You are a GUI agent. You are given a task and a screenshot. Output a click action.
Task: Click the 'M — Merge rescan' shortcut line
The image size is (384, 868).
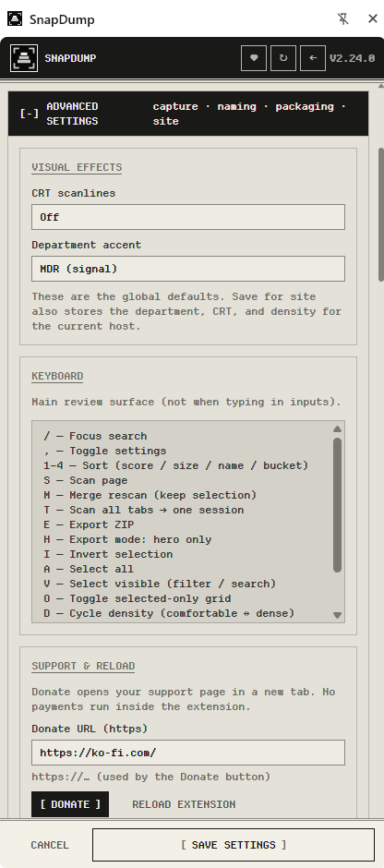pyautogui.click(x=150, y=495)
